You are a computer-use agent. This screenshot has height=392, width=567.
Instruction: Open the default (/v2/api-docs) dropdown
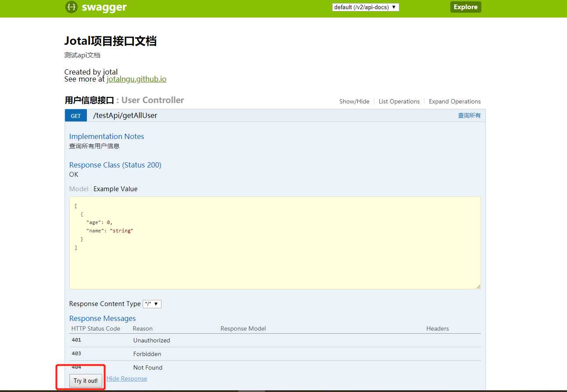366,7
